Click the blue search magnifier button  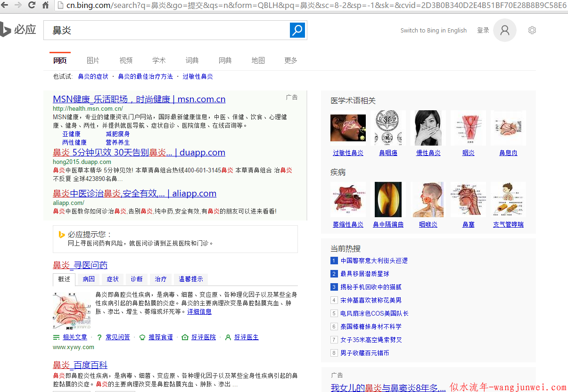pyautogui.click(x=297, y=30)
